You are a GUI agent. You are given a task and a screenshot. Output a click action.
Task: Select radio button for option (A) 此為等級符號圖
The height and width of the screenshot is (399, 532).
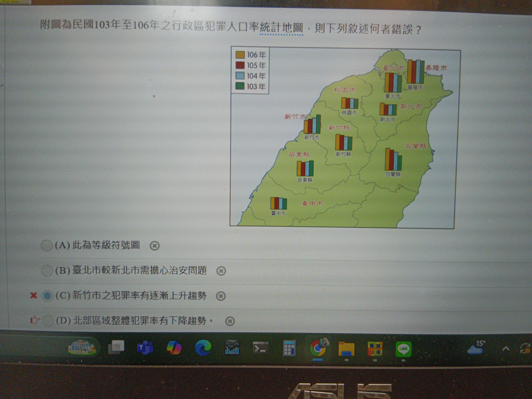(x=47, y=246)
